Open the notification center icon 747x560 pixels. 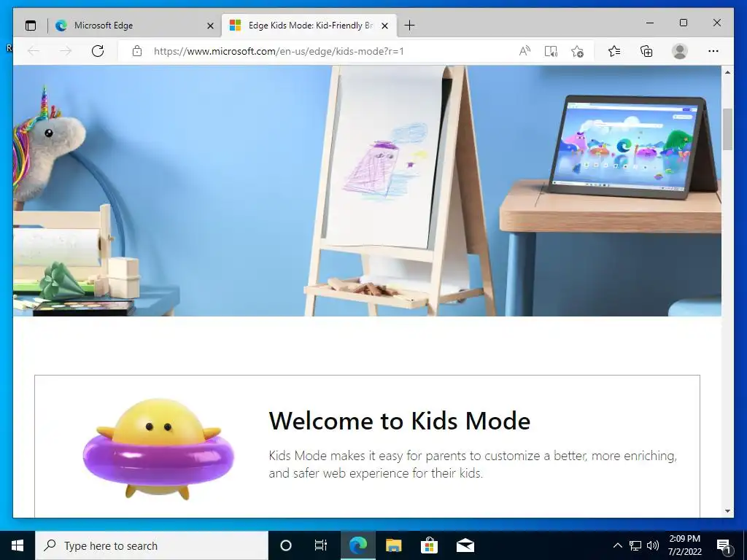click(724, 545)
